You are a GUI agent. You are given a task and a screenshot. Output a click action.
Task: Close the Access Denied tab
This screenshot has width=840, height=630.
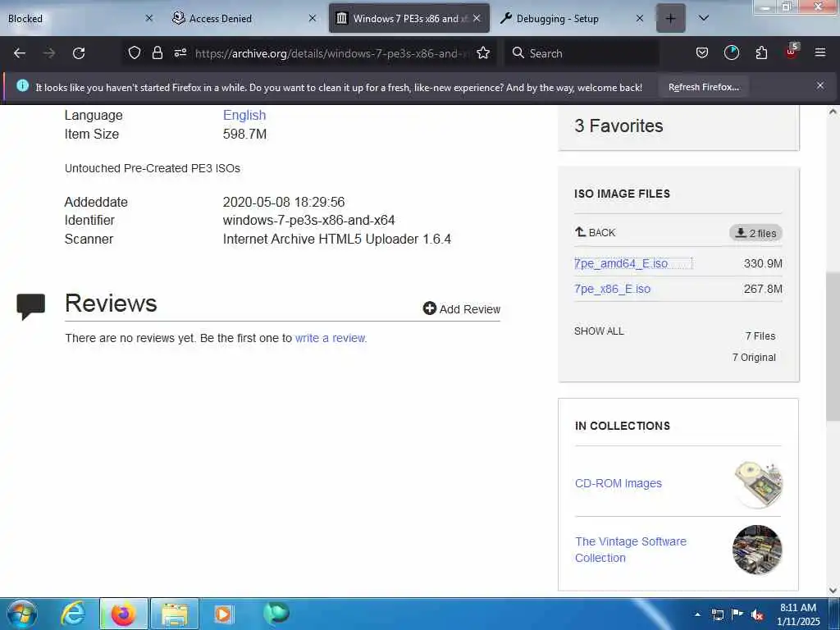pos(313,18)
